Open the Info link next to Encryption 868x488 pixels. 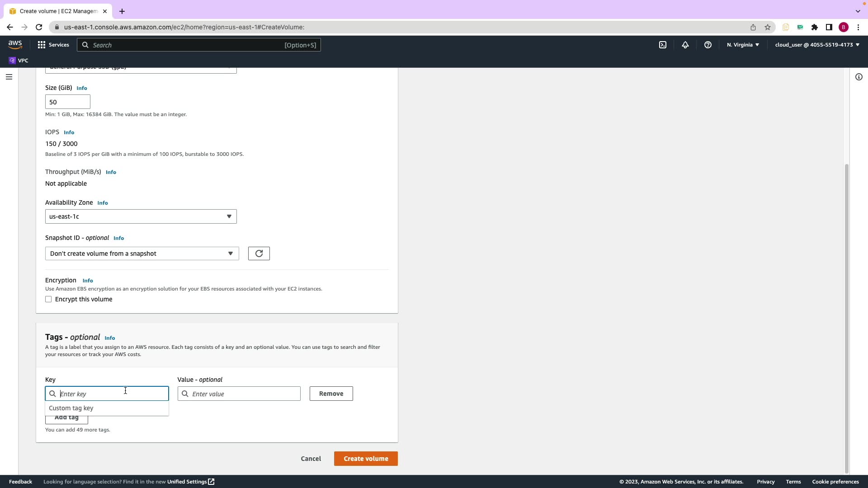point(88,281)
